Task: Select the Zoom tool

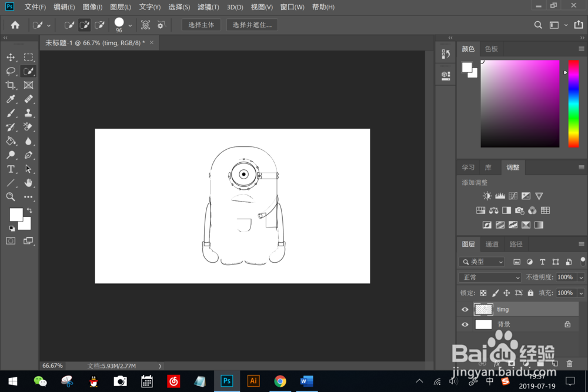Action: 11,197
